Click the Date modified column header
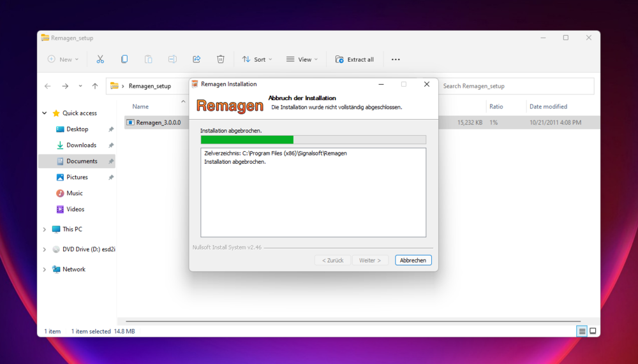The image size is (638, 364). click(548, 106)
